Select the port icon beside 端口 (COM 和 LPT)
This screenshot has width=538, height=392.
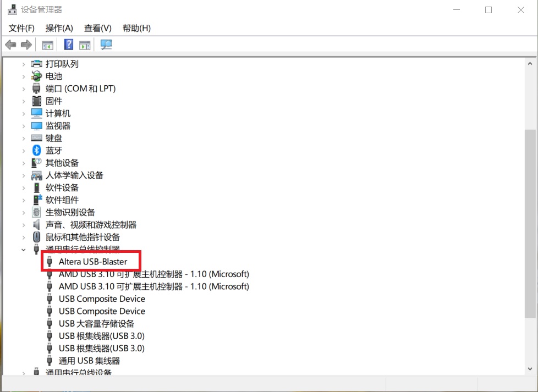(x=37, y=89)
